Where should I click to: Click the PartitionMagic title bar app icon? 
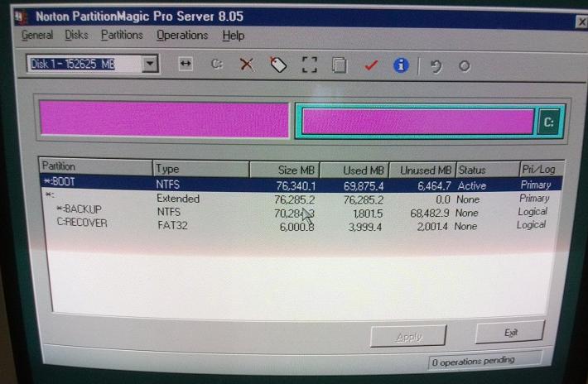pos(22,17)
